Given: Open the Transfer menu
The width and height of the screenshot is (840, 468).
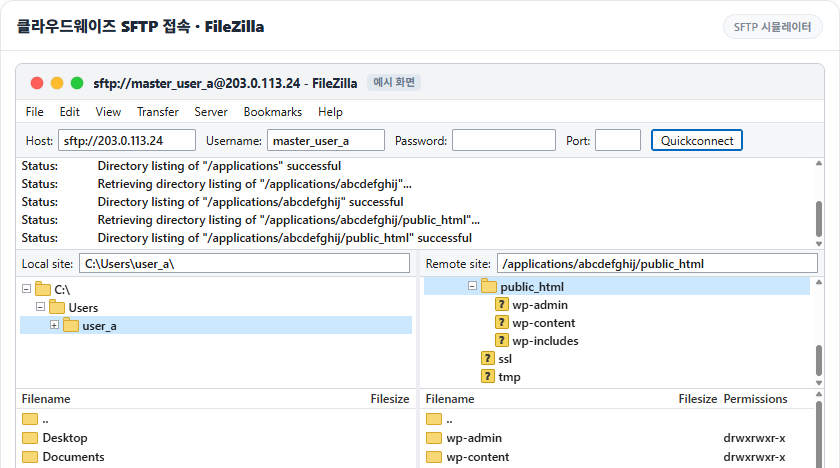Looking at the screenshot, I should tap(158, 112).
